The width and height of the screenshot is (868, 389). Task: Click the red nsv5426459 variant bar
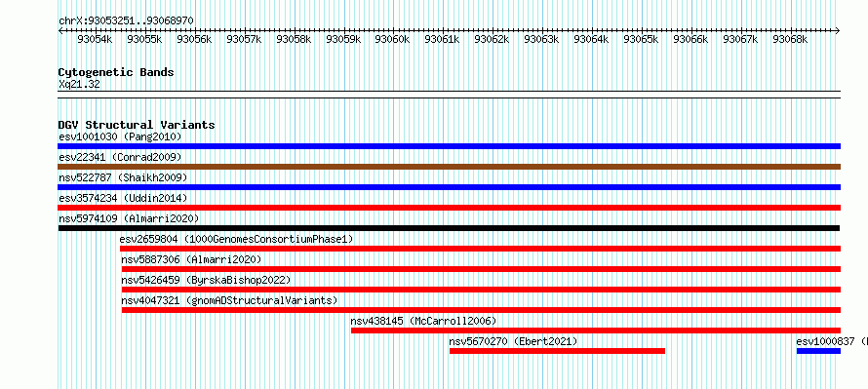(481, 290)
